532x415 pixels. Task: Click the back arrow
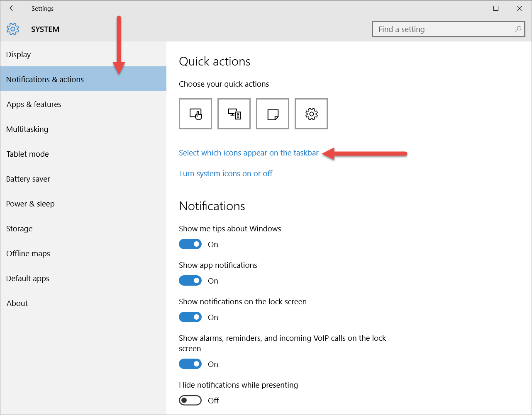[x=12, y=8]
